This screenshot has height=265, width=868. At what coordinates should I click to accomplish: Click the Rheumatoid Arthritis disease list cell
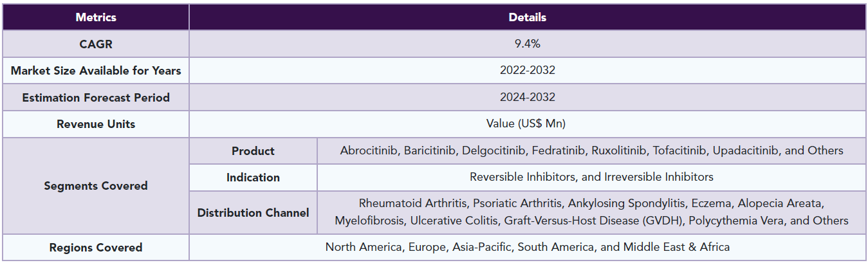591,212
